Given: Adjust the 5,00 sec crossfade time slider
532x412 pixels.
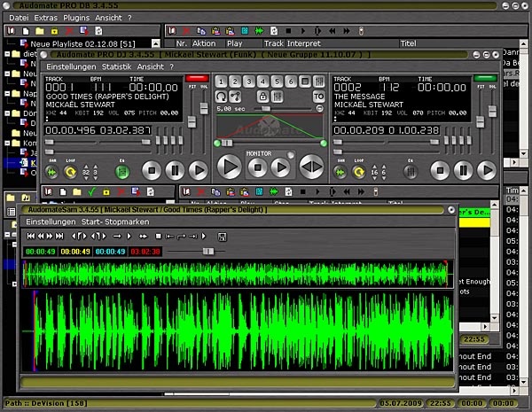Looking at the screenshot, I should point(266,109).
